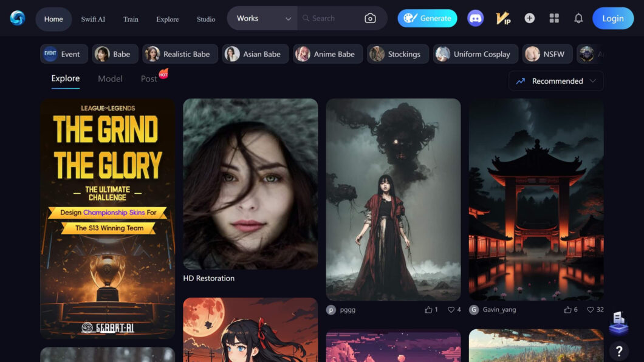Open notifications via the bell icon

point(578,18)
